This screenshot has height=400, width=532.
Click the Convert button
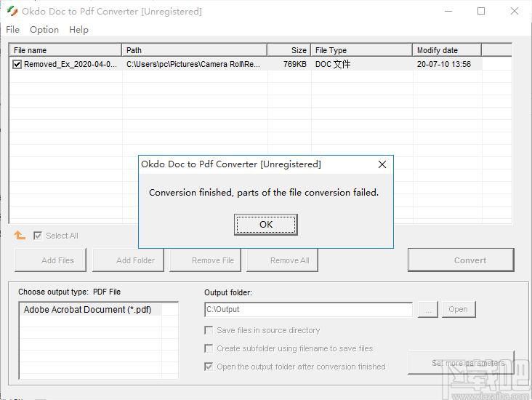(x=461, y=260)
